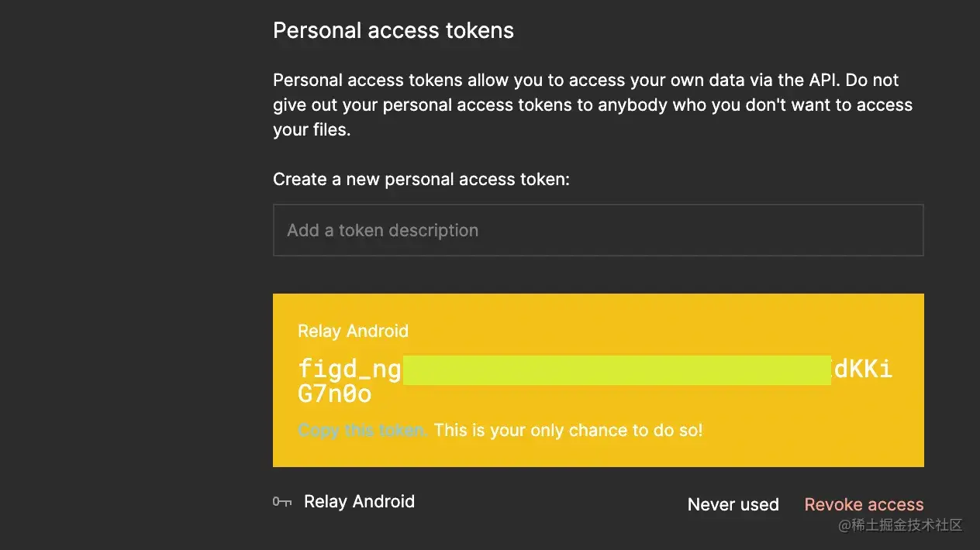Click the "Copy this token" link
Screen dimensions: 980x550
click(362, 430)
